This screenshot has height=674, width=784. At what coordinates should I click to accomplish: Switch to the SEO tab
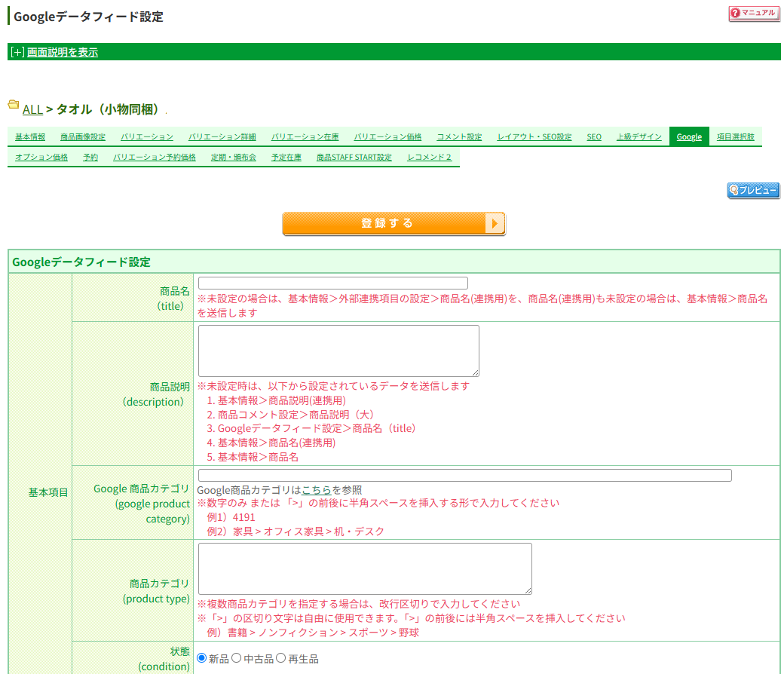(593, 136)
